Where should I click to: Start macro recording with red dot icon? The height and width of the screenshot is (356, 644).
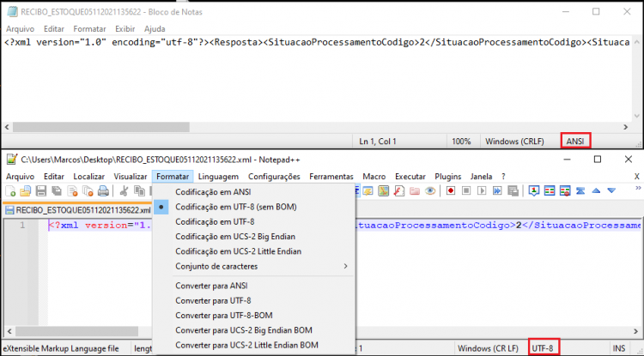coord(451,190)
